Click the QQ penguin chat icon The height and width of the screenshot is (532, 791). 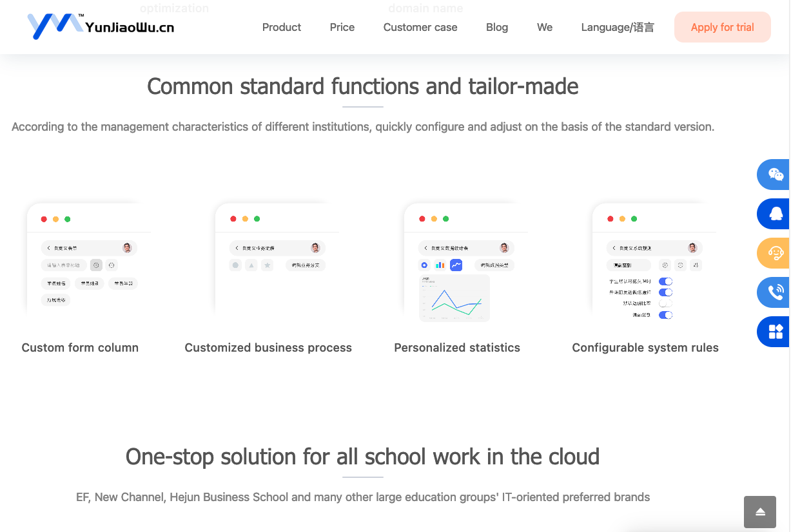[x=776, y=214]
